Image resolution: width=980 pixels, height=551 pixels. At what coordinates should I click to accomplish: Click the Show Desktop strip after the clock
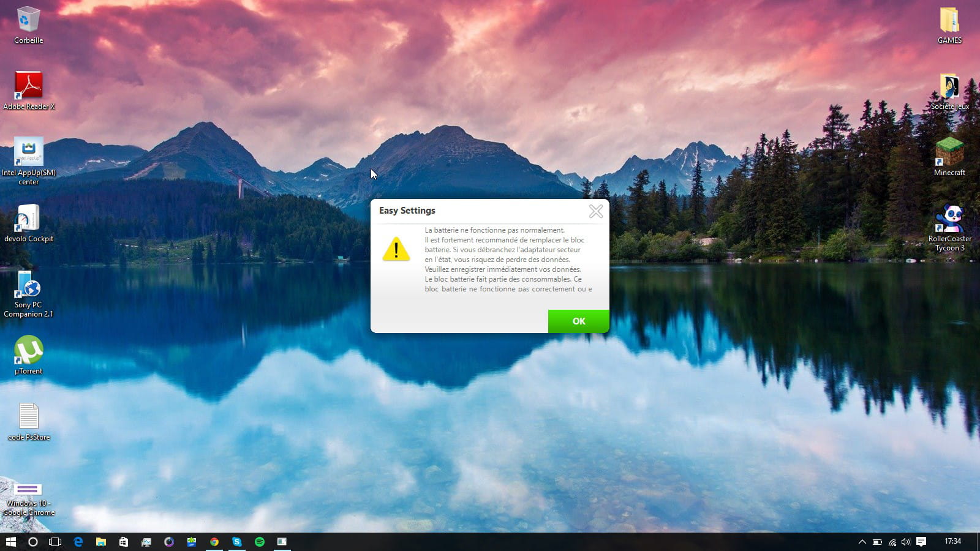tap(978, 542)
